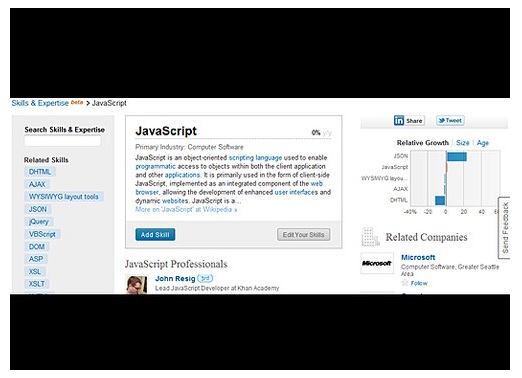This screenshot has height=378, width=522.
Task: Focus the Search Skills & Expertise field
Action: pyautogui.click(x=62, y=141)
